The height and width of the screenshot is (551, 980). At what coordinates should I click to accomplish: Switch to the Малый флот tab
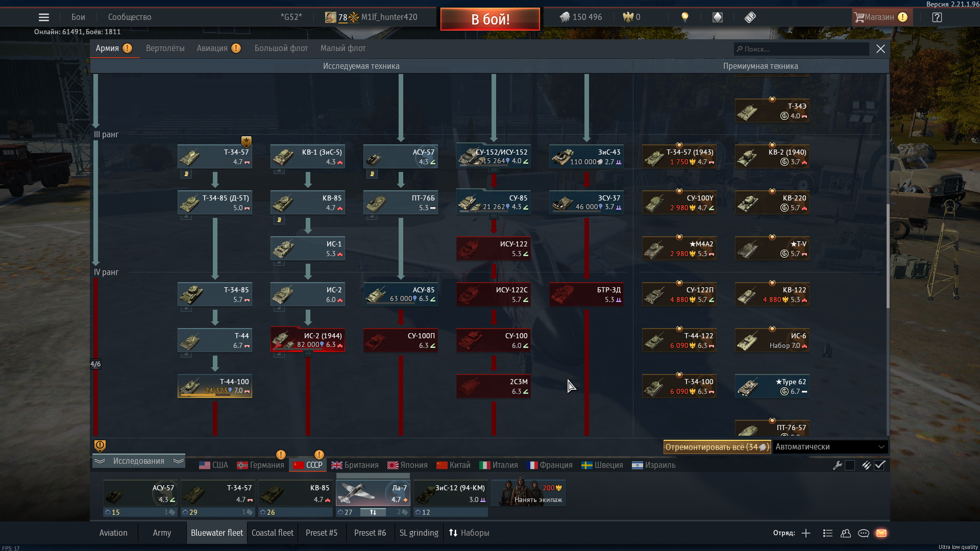click(343, 48)
